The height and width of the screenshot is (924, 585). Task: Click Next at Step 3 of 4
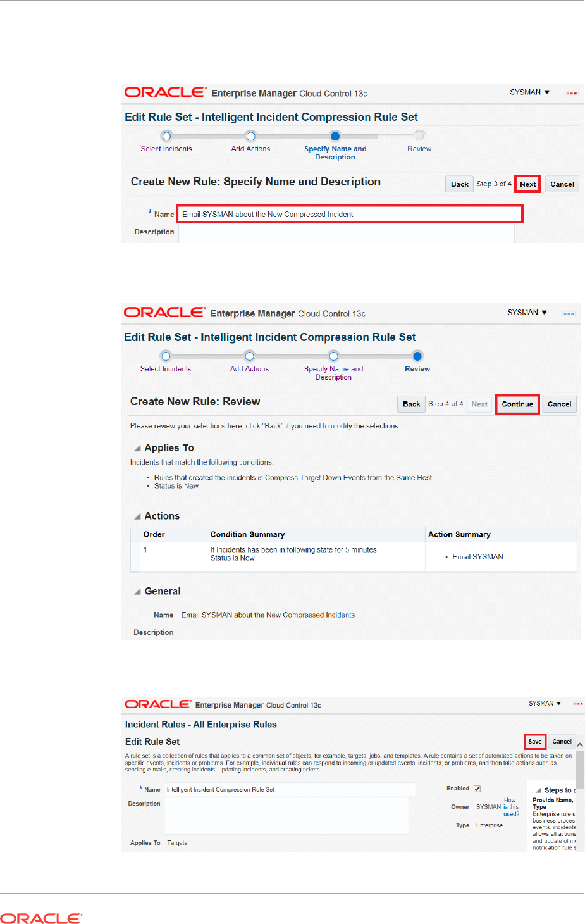[x=527, y=184]
